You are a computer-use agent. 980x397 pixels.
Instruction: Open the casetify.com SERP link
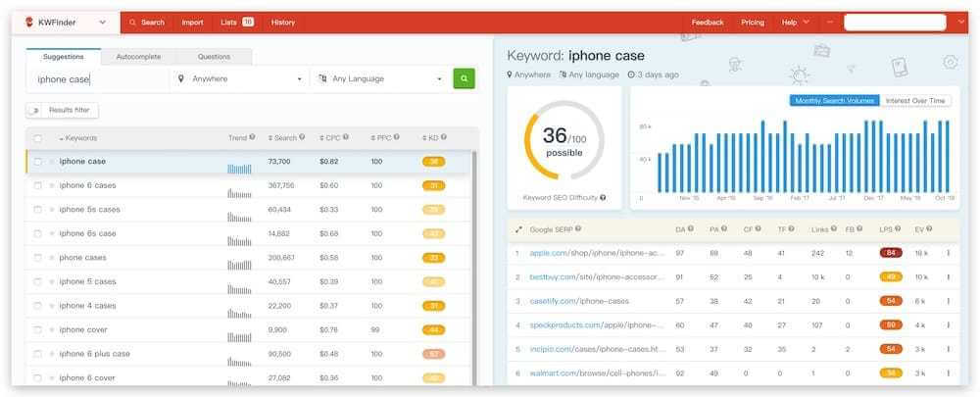579,301
